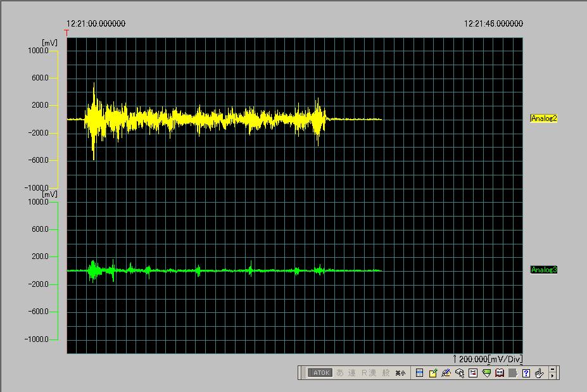Image resolution: width=587 pixels, height=392 pixels.
Task: Click the yellow axis 600.0 label
Action: tap(40, 78)
